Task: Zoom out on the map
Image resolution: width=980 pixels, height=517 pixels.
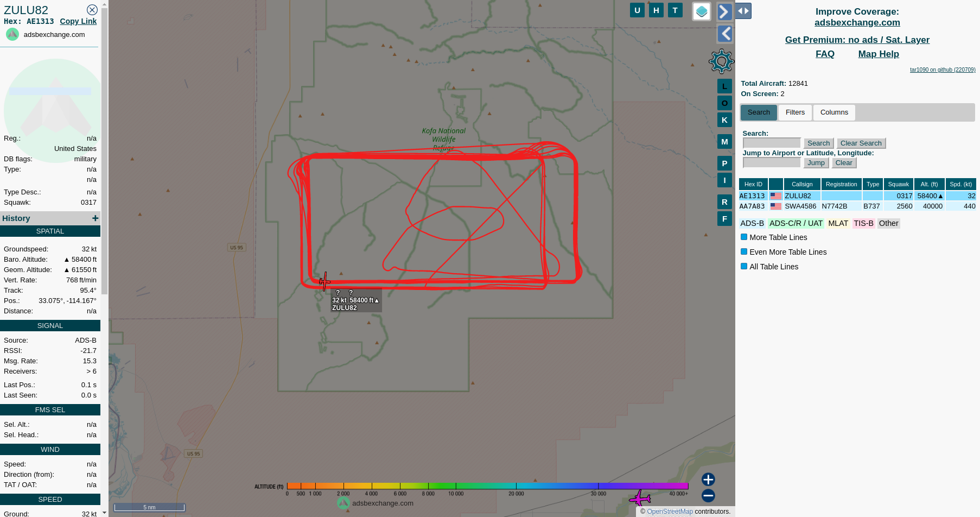Action: [x=708, y=495]
